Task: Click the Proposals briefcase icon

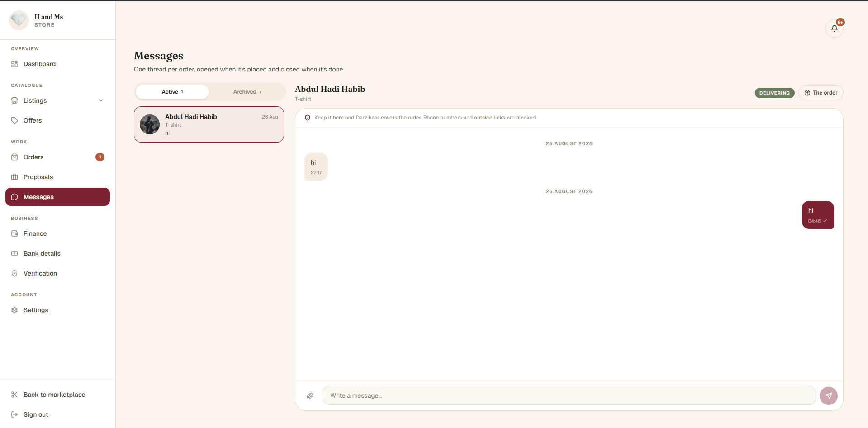Action: tap(14, 177)
